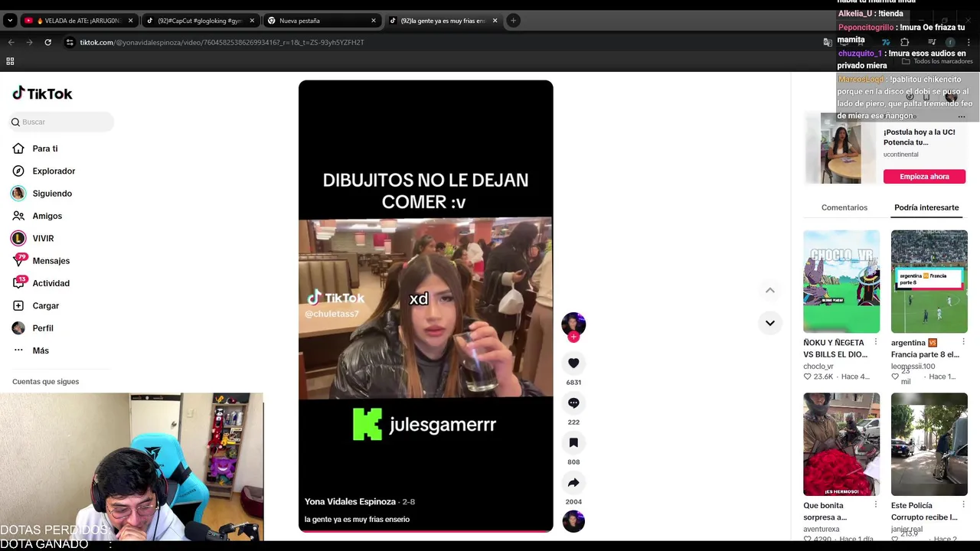Click the Cuentas que sigues heading

[45, 382]
